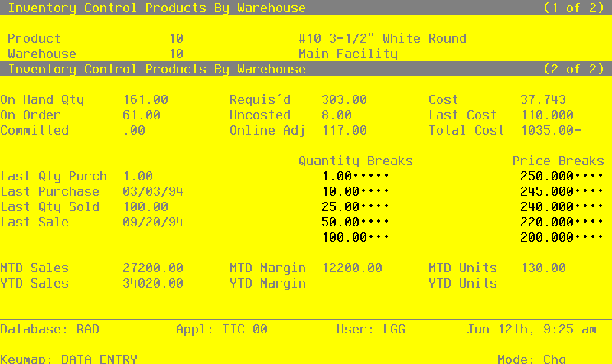This screenshot has height=364, width=612.
Task: Select the price break field 220.000
Action: point(562,222)
